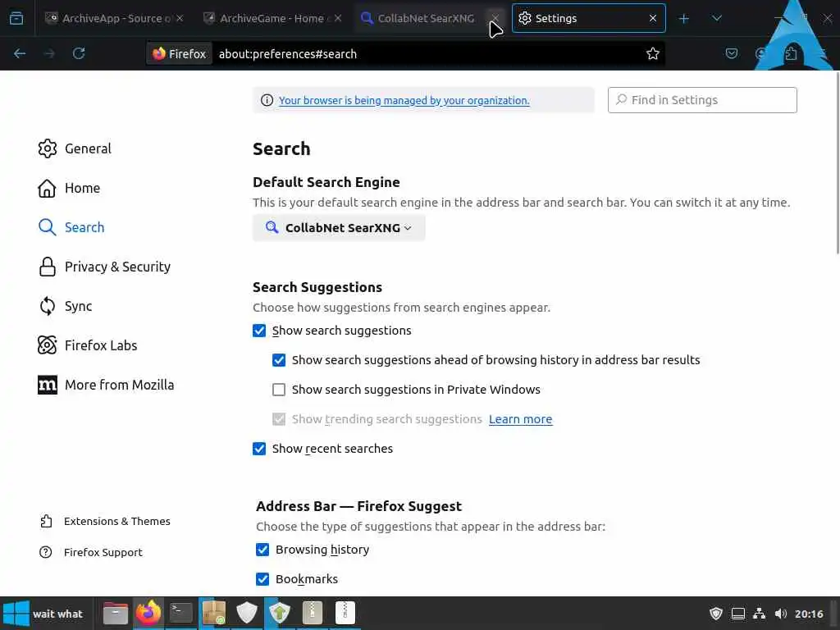
Task: Uncheck the Bookmarks suggestion checkbox
Action: (262, 579)
